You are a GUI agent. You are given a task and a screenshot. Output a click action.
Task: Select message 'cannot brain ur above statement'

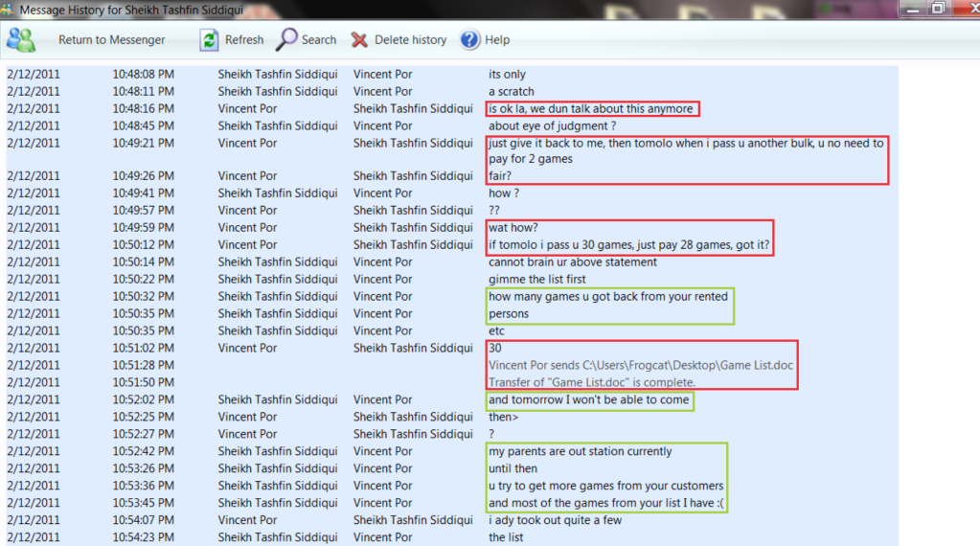click(573, 262)
